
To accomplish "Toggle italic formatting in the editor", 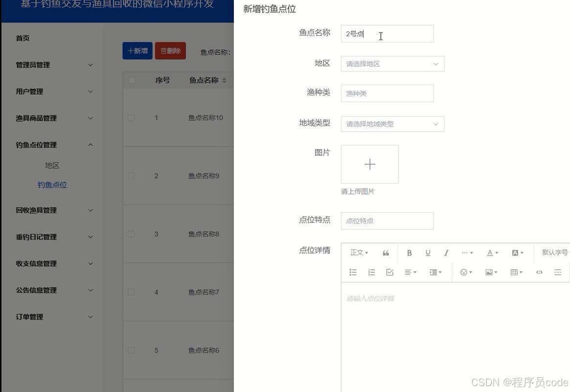I will [x=446, y=253].
